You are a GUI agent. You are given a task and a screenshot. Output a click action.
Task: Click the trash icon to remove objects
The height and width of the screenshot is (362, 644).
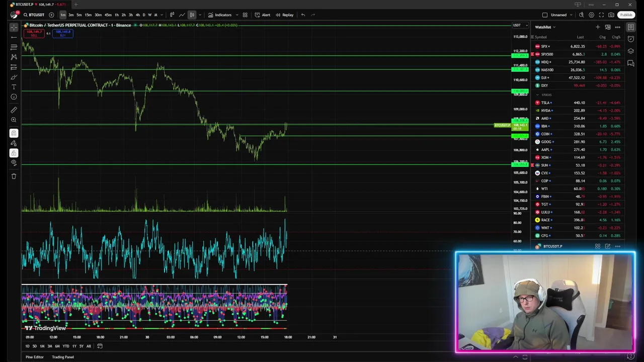(x=14, y=176)
